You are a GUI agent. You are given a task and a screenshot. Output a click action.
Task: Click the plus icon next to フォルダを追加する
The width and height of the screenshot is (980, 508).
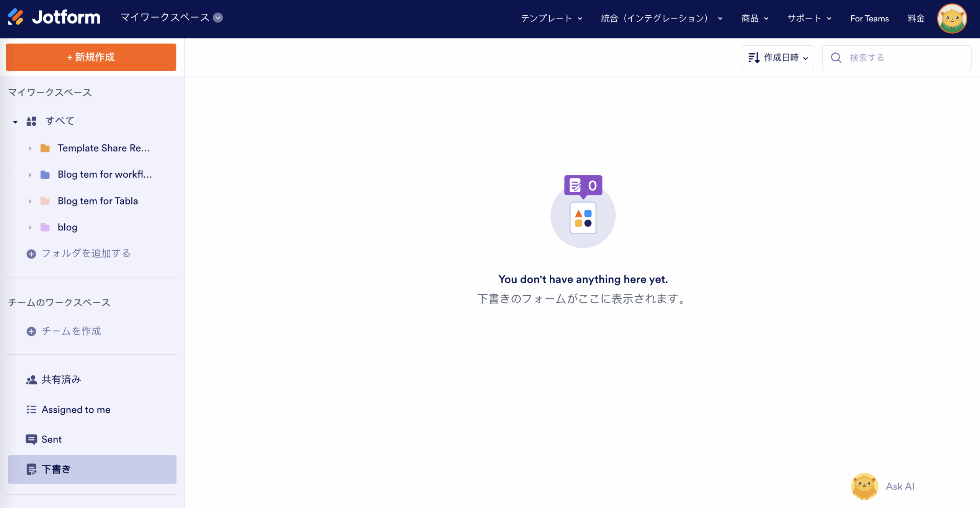(x=31, y=254)
